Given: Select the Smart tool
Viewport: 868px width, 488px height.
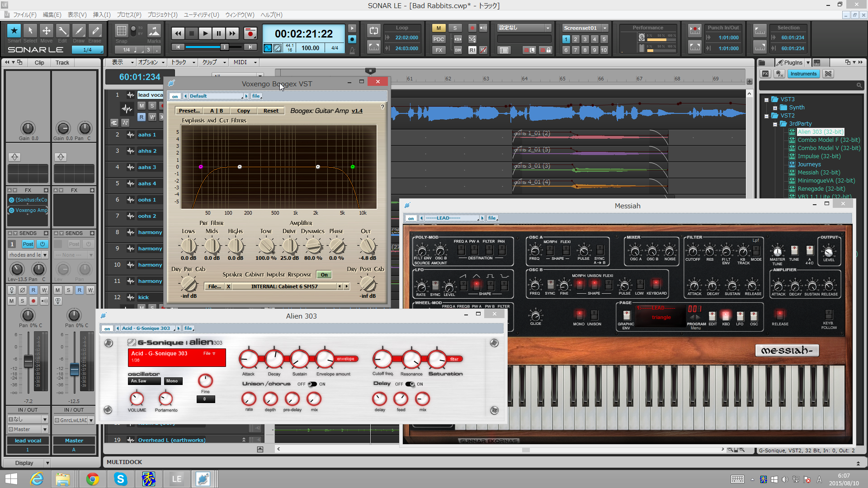Looking at the screenshot, I should click(14, 31).
